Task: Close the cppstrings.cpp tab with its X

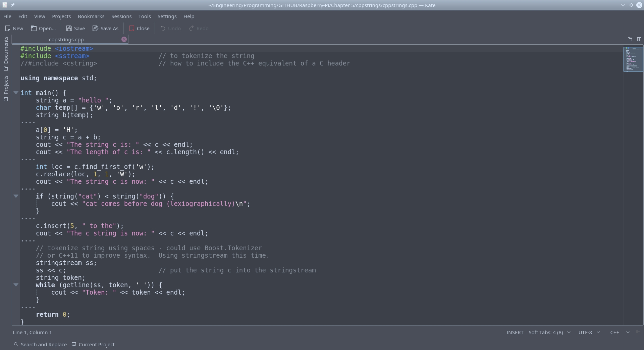Action: (x=124, y=39)
